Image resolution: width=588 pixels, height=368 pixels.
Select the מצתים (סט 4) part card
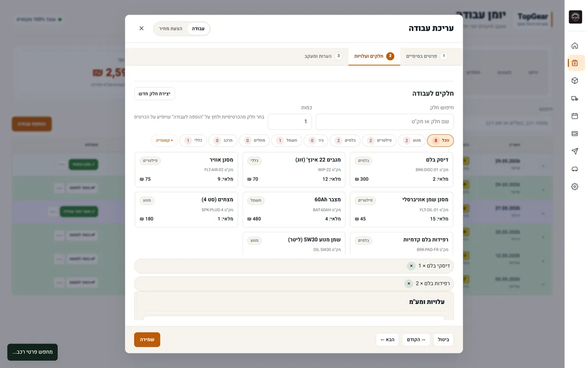pos(187,210)
